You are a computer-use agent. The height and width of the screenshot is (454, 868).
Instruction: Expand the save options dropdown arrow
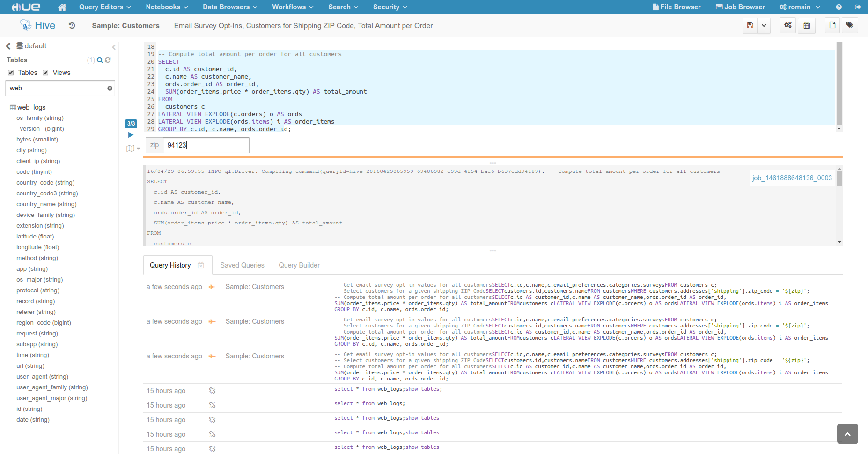764,25
